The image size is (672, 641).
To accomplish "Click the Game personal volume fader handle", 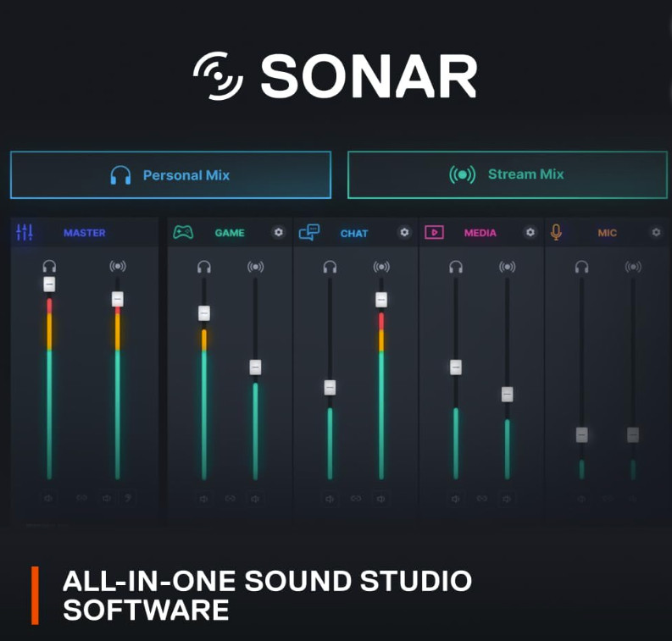I will tap(204, 313).
